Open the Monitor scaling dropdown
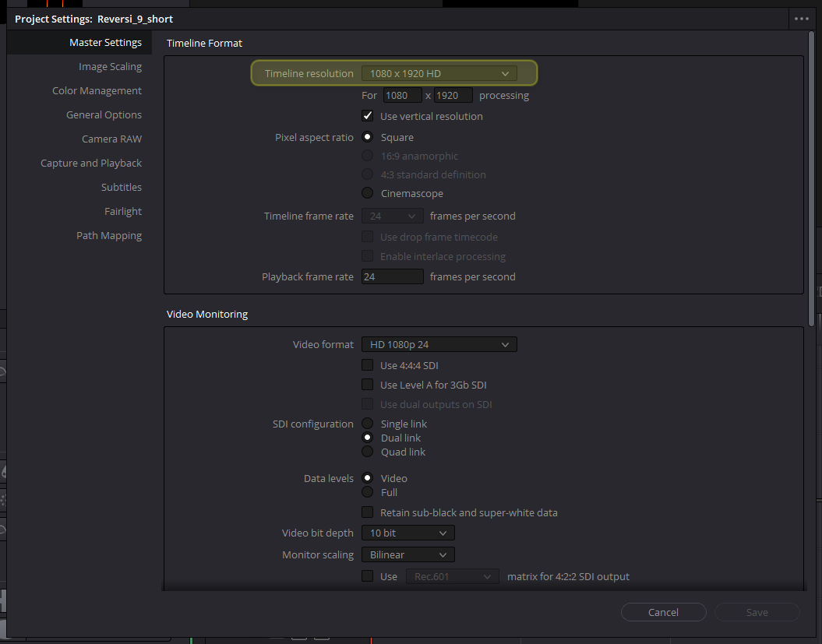This screenshot has width=822, height=644. pos(407,555)
